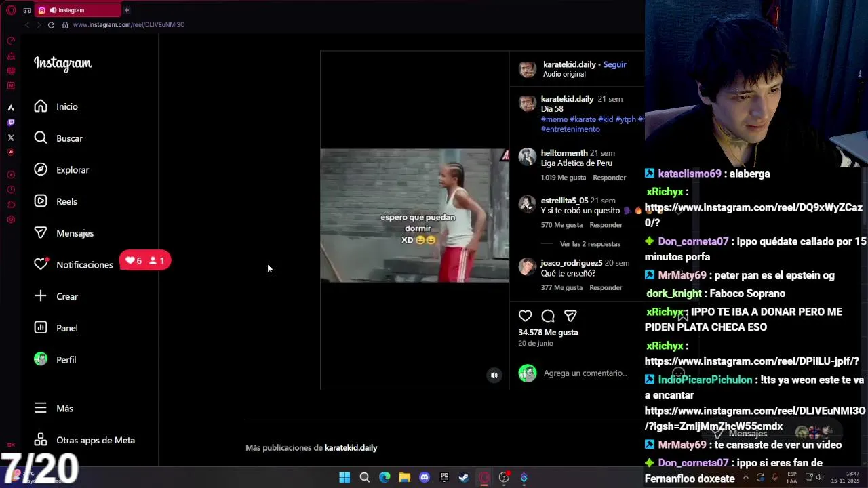This screenshot has height=488, width=868.
Task: Select the Instagram browser tab
Action: pos(78,10)
